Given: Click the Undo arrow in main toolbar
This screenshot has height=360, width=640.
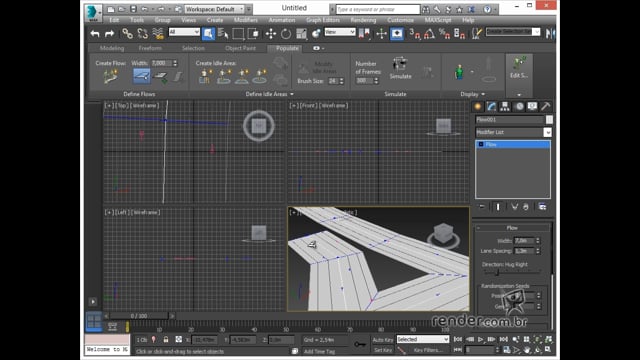Looking at the screenshot, I should [x=95, y=34].
